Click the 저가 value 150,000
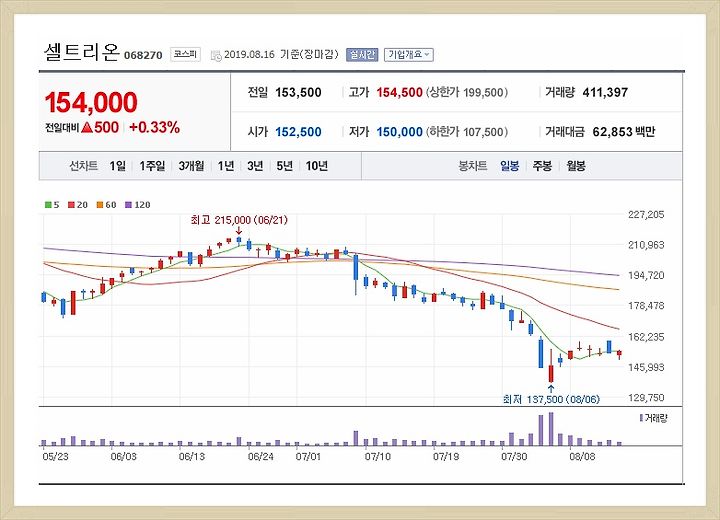Viewport: 720px width, 520px height. click(x=399, y=132)
